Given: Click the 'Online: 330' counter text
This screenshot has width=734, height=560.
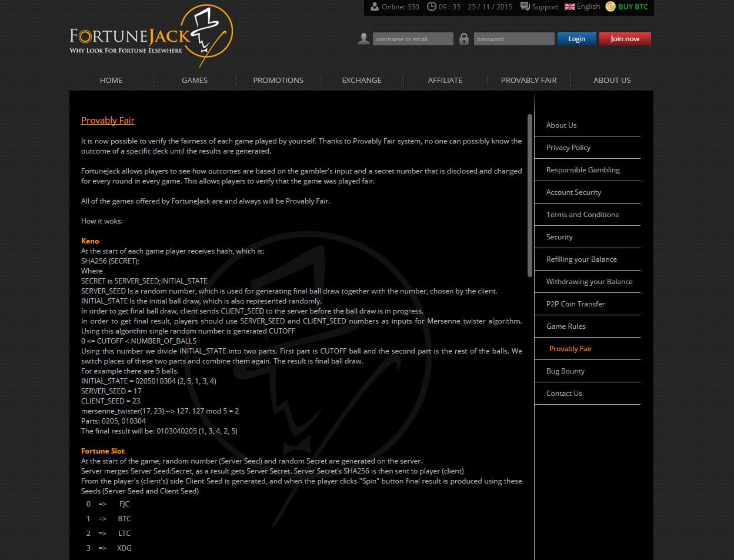Looking at the screenshot, I should point(401,7).
